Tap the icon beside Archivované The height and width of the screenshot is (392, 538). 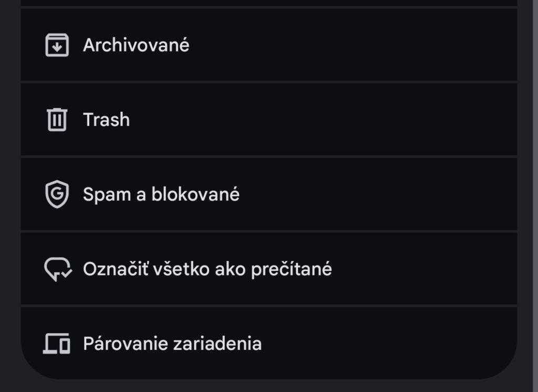click(x=58, y=45)
